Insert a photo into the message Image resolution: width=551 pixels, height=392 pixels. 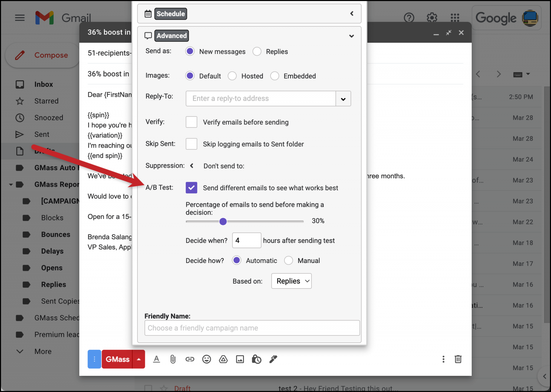coord(240,359)
